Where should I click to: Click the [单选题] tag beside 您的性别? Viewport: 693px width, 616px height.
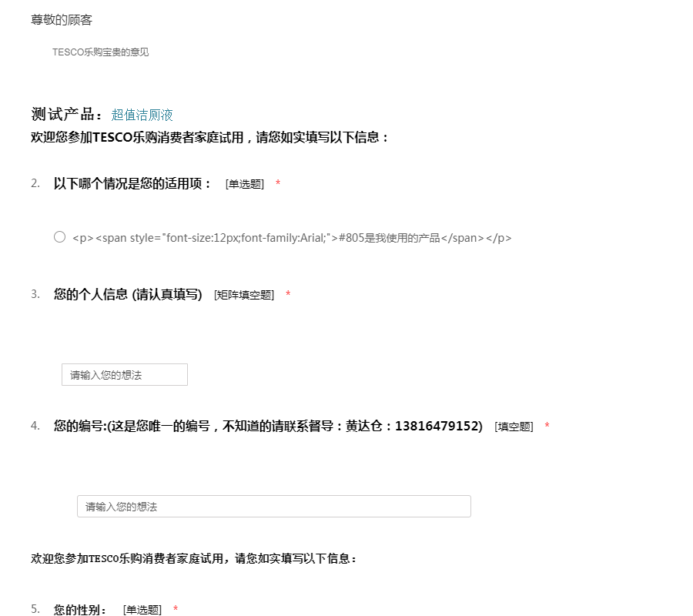coord(142,610)
